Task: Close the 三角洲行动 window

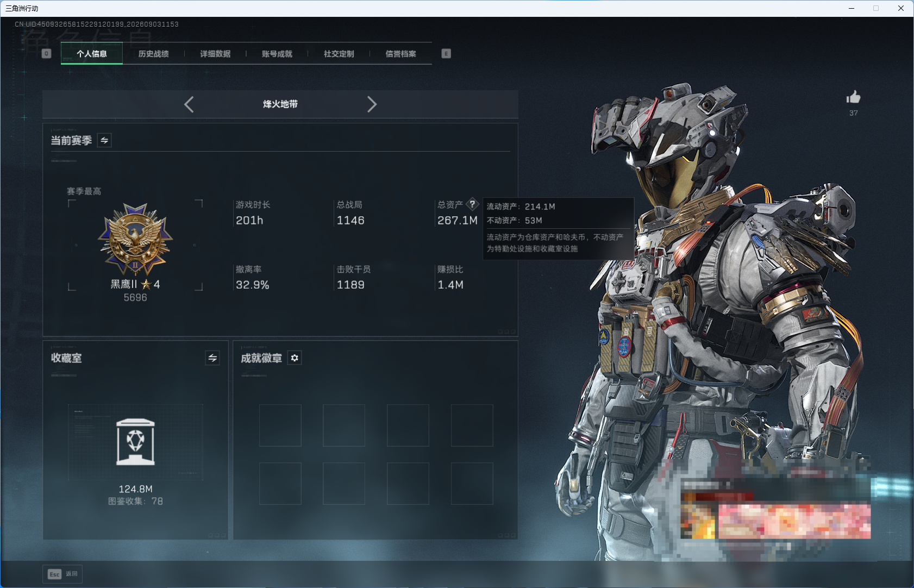Action: click(901, 8)
